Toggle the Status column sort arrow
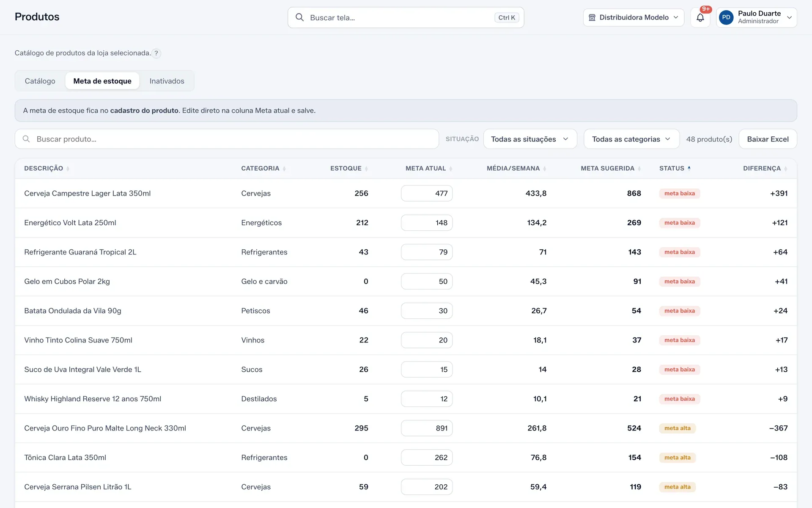The image size is (812, 508). click(x=689, y=168)
